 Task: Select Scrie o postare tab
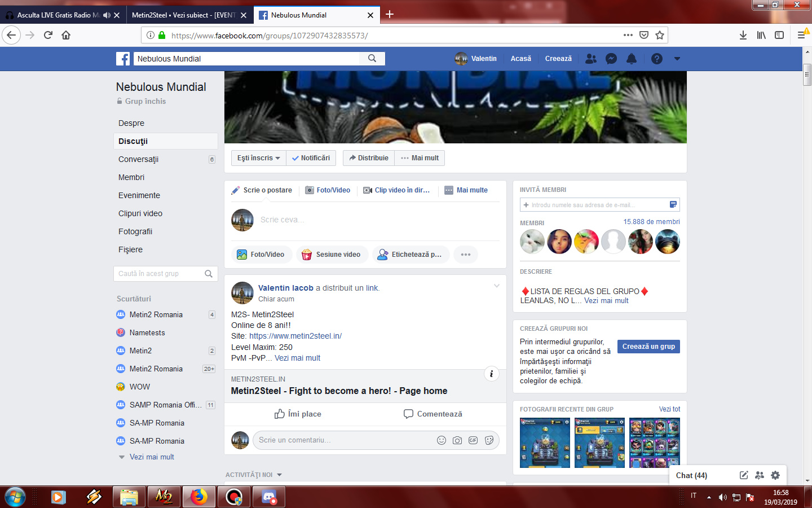pyautogui.click(x=262, y=190)
